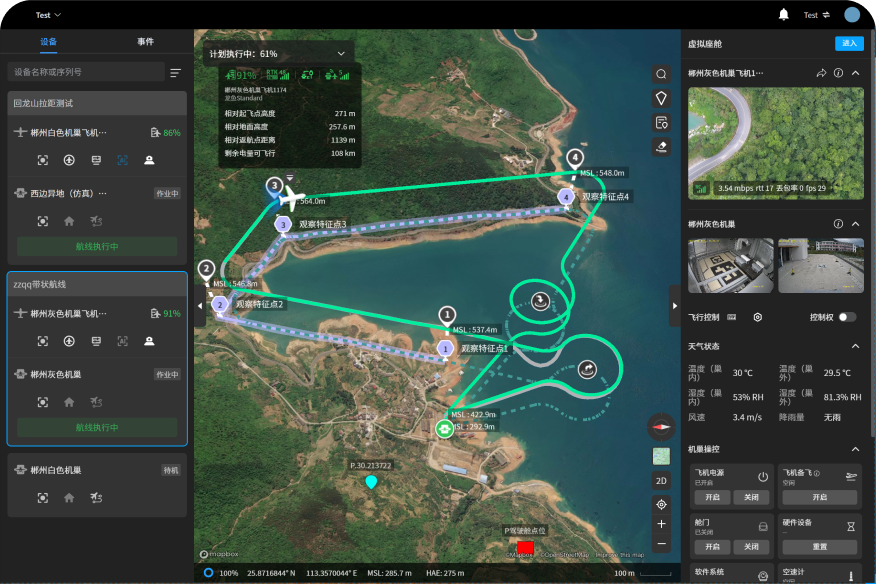
Task: Select the 设备 tab
Action: [x=49, y=42]
